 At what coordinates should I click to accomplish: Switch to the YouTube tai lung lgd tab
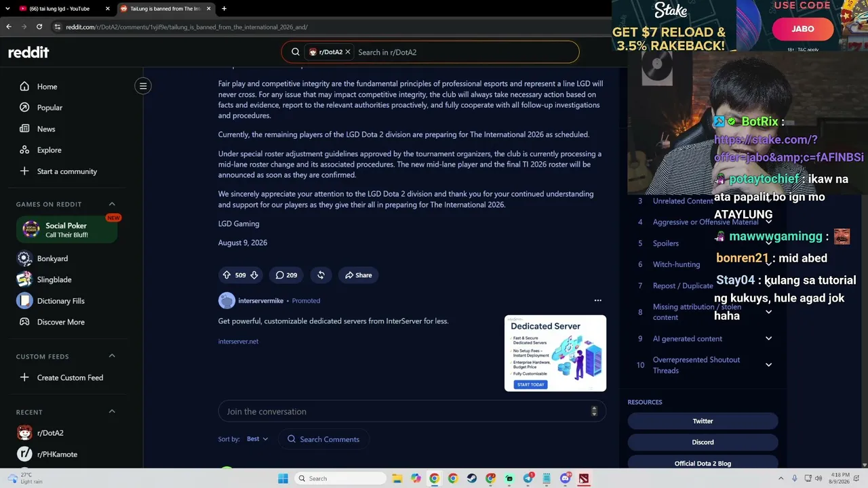[x=60, y=9]
